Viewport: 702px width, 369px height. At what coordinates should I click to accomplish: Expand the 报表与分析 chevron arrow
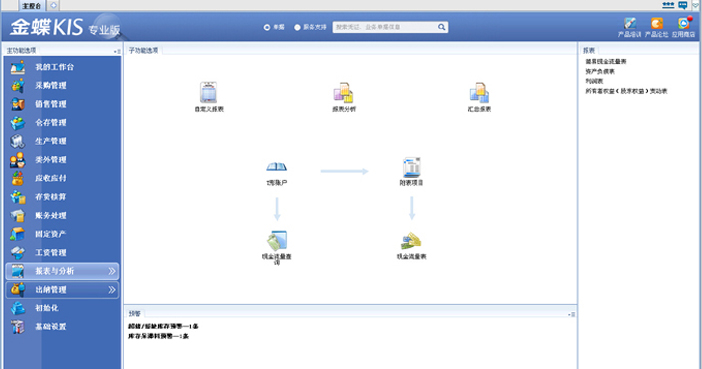112,271
